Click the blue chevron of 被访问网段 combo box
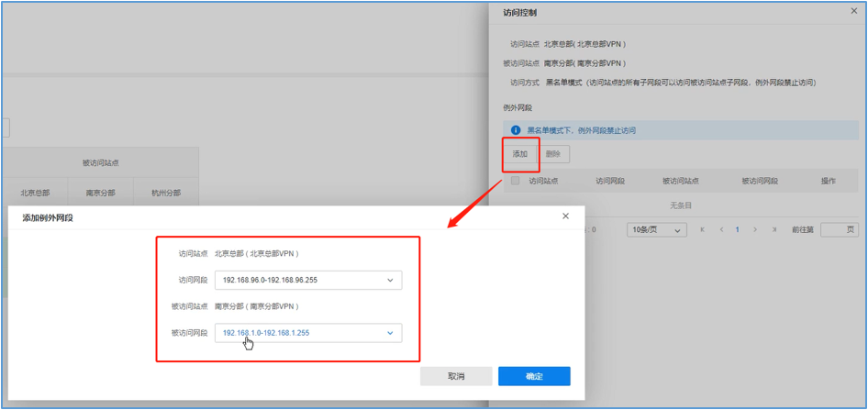 tap(390, 333)
